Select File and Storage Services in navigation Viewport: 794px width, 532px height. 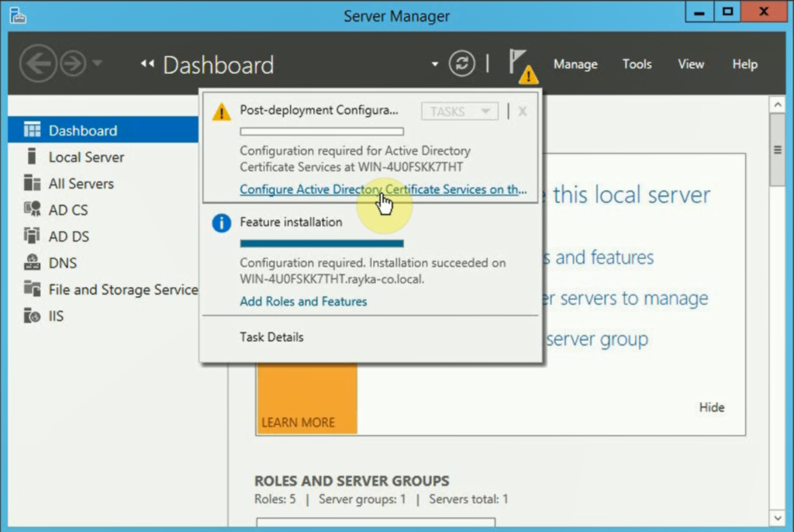click(103, 288)
